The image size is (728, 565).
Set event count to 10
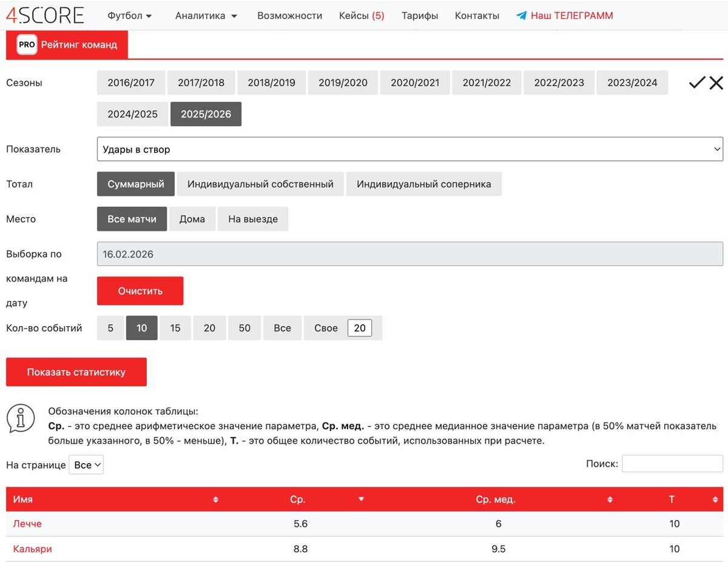[x=142, y=328]
